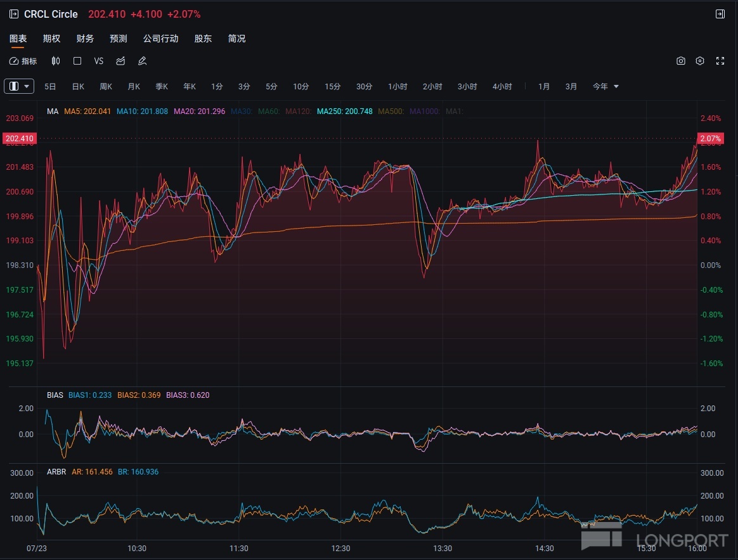Open chart settings hexagon icon
The width and height of the screenshot is (738, 560).
coord(700,61)
